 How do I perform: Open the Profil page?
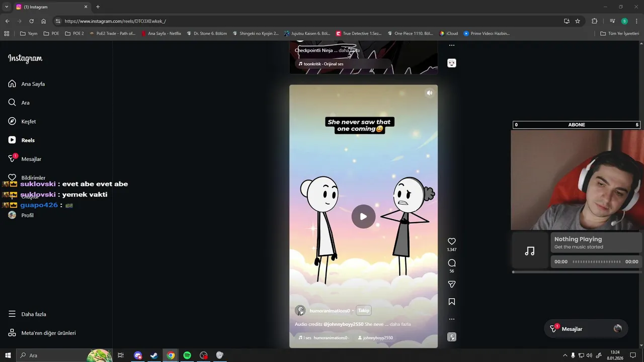[x=21, y=215]
